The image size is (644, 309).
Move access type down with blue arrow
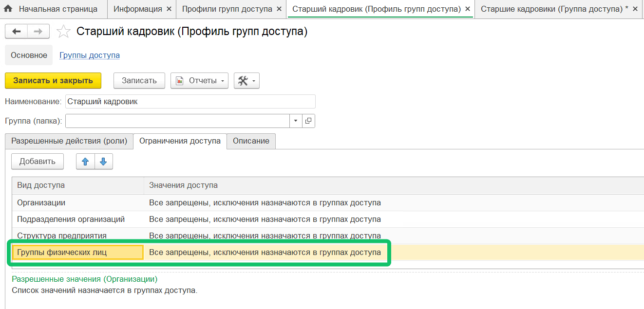pyautogui.click(x=103, y=162)
